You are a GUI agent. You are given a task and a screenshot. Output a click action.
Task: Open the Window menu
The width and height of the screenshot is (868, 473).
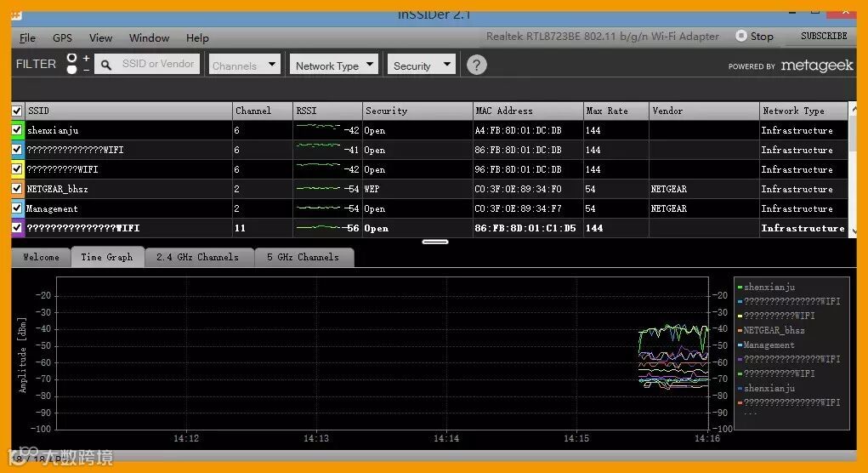coord(149,37)
